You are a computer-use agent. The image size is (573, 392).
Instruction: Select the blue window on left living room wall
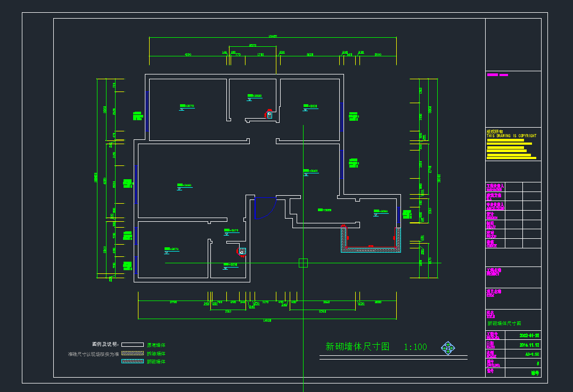click(136, 185)
